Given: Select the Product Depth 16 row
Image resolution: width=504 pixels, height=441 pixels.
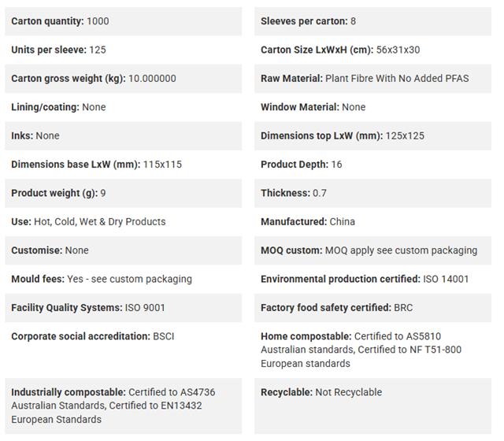Looking at the screenshot, I should pyautogui.click(x=372, y=165).
